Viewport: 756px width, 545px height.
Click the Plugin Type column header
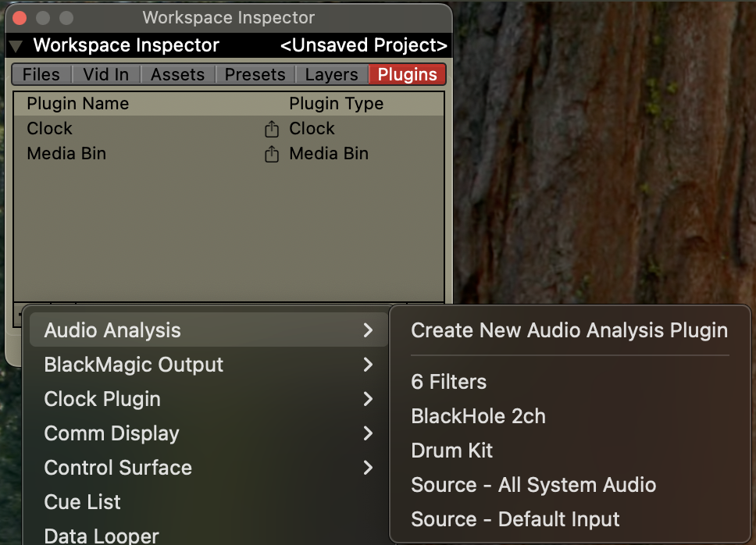[336, 104]
